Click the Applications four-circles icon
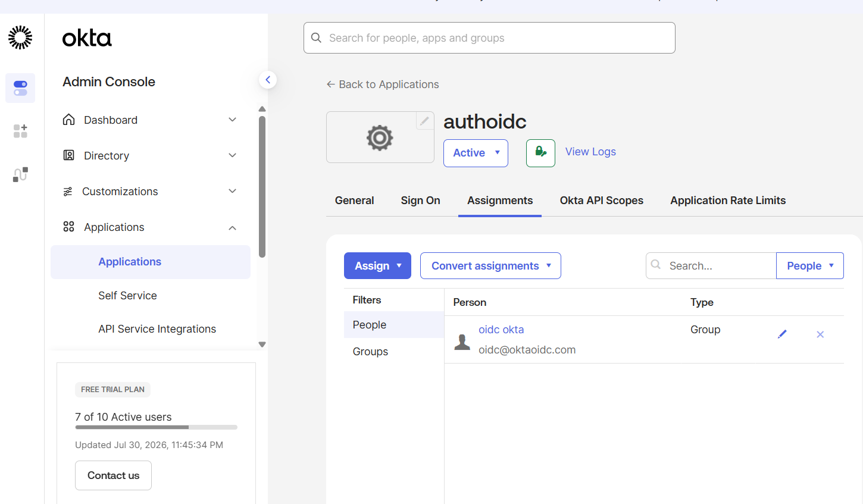Viewport: 863px width, 504px height. click(69, 227)
